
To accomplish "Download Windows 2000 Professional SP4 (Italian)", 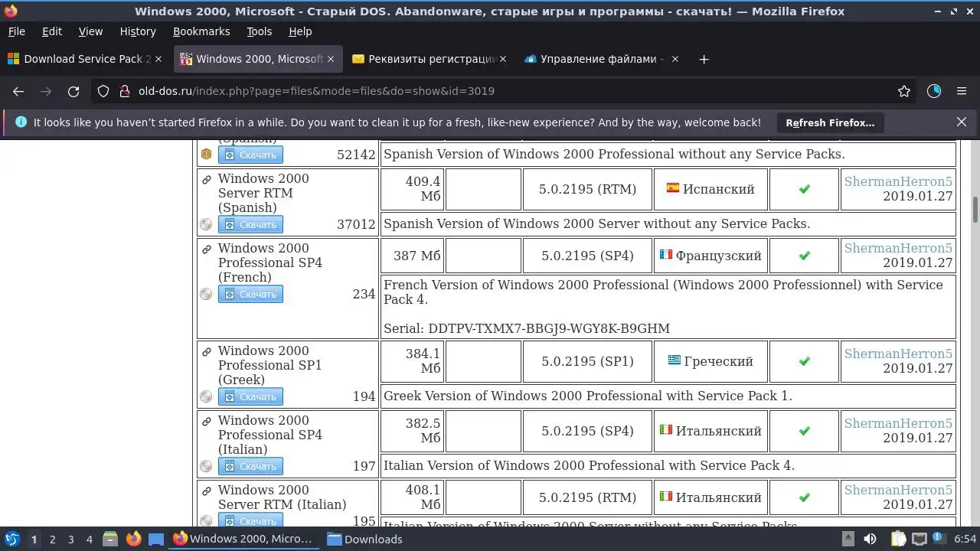I will tap(250, 466).
